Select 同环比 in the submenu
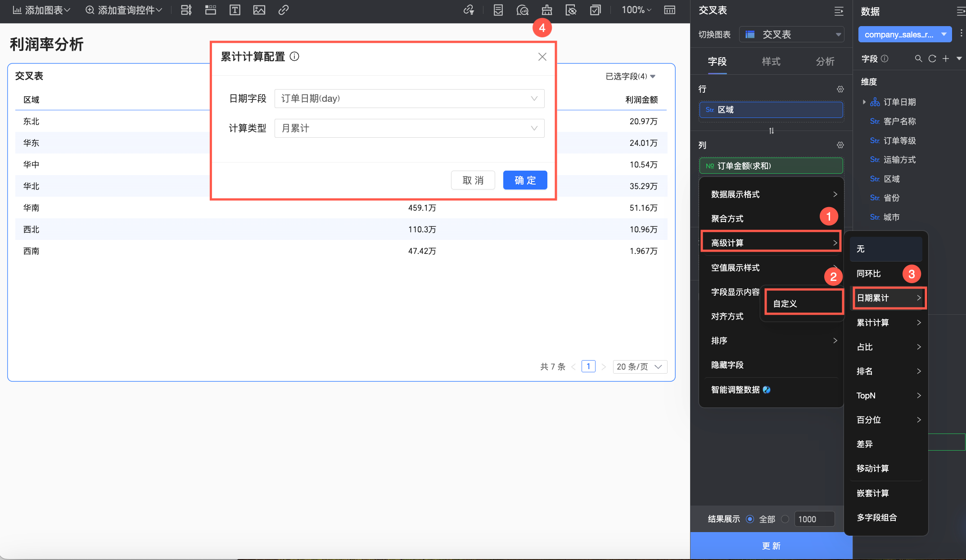This screenshot has height=560, width=966. point(886,274)
